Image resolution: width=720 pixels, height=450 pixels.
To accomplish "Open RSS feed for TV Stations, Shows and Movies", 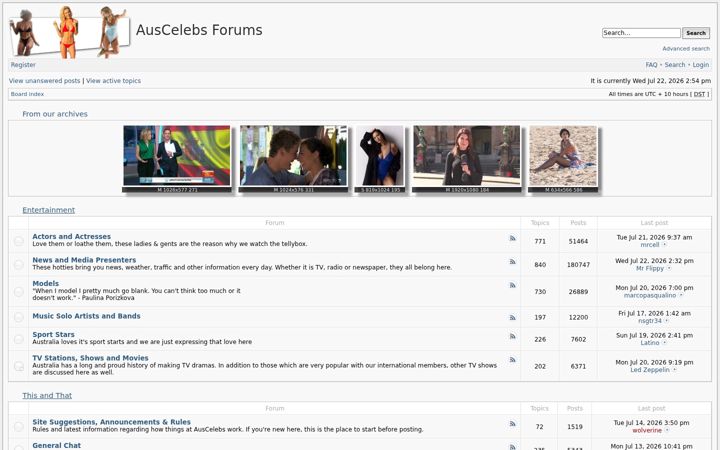I will 512,360.
